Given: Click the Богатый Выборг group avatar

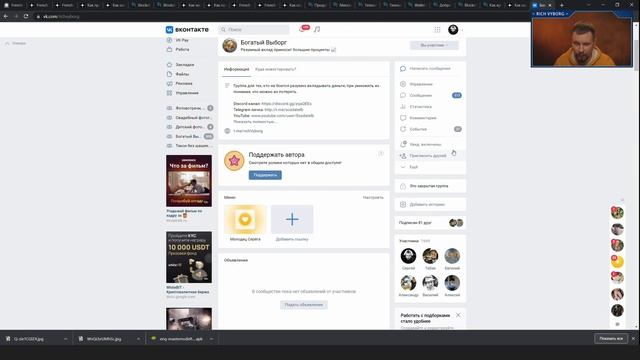Looking at the screenshot, I should click(230, 45).
